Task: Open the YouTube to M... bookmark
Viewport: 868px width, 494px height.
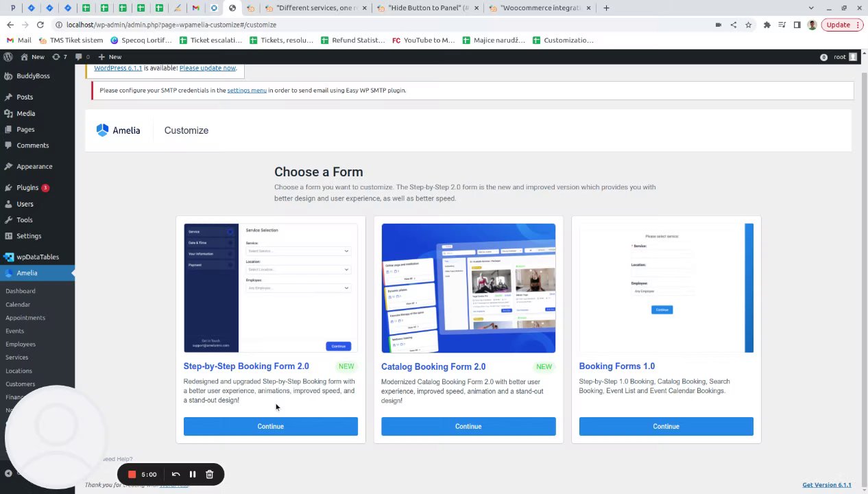Action: (423, 40)
